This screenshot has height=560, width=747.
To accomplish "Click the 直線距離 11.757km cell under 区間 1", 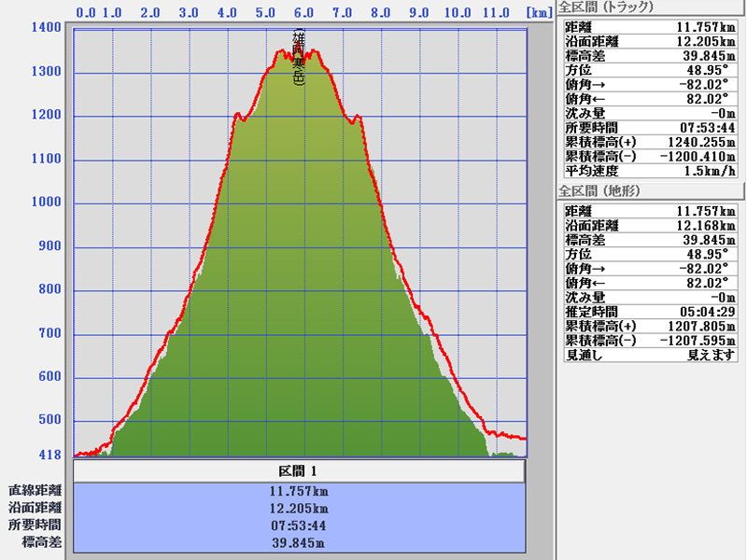I will [x=299, y=491].
